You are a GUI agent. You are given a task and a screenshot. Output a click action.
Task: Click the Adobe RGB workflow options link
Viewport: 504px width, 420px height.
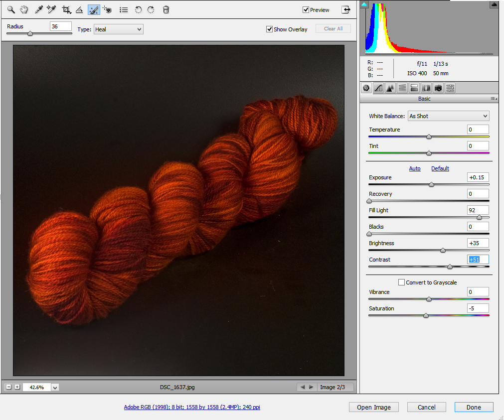192,407
